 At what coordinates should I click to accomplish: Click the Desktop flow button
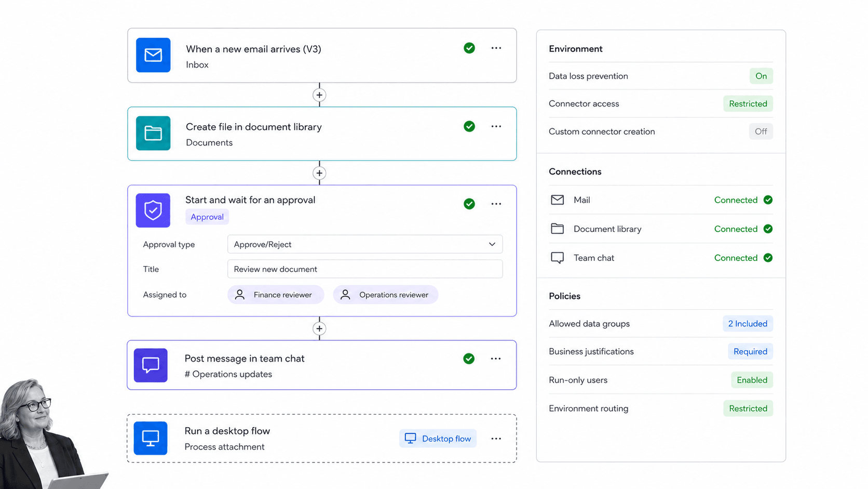click(x=438, y=439)
